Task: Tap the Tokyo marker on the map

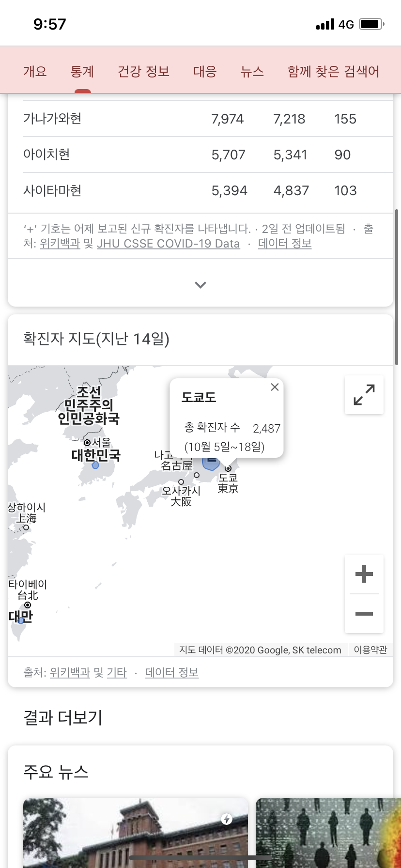Action: (228, 468)
